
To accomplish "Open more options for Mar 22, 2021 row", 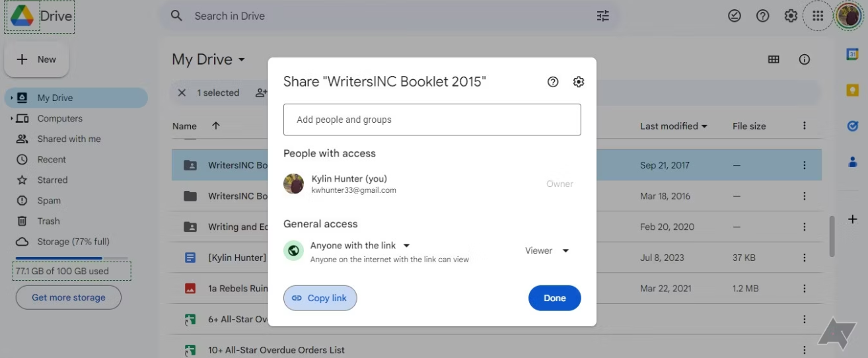I will 805,289.
